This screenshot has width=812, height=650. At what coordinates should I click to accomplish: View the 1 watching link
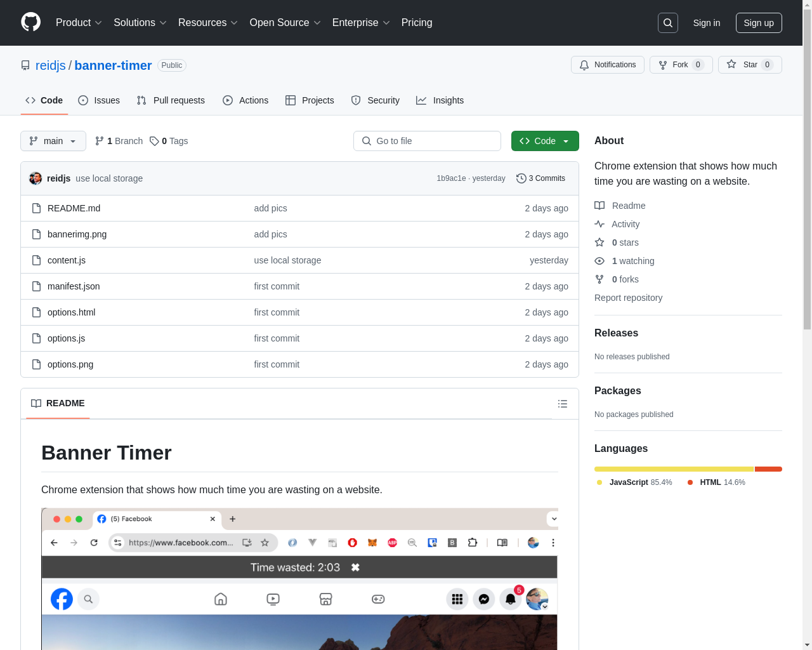click(x=624, y=261)
